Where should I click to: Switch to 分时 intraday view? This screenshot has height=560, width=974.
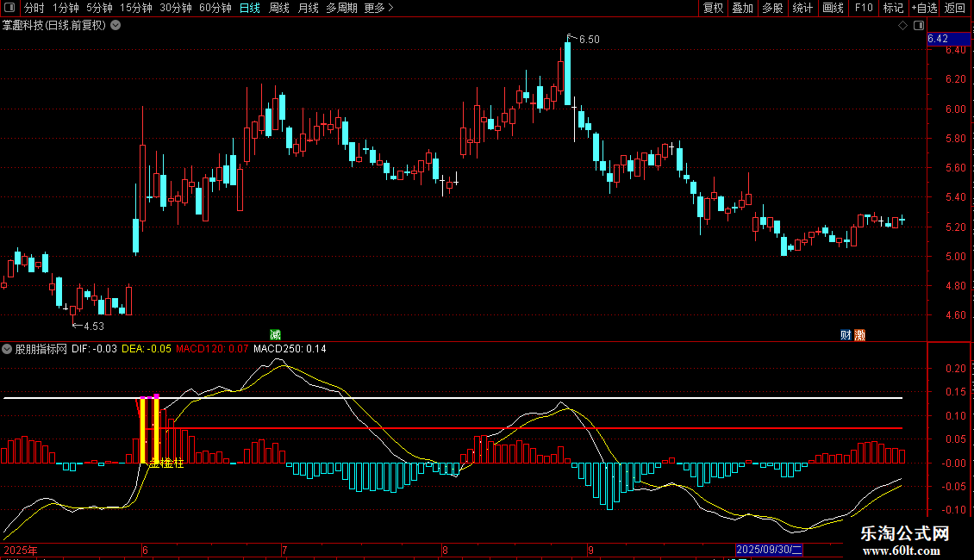tap(34, 8)
